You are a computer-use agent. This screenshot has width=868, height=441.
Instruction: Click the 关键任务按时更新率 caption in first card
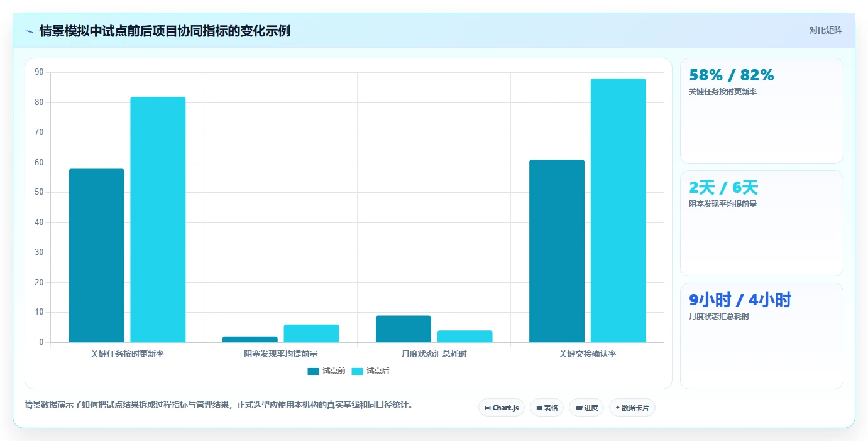coord(723,92)
